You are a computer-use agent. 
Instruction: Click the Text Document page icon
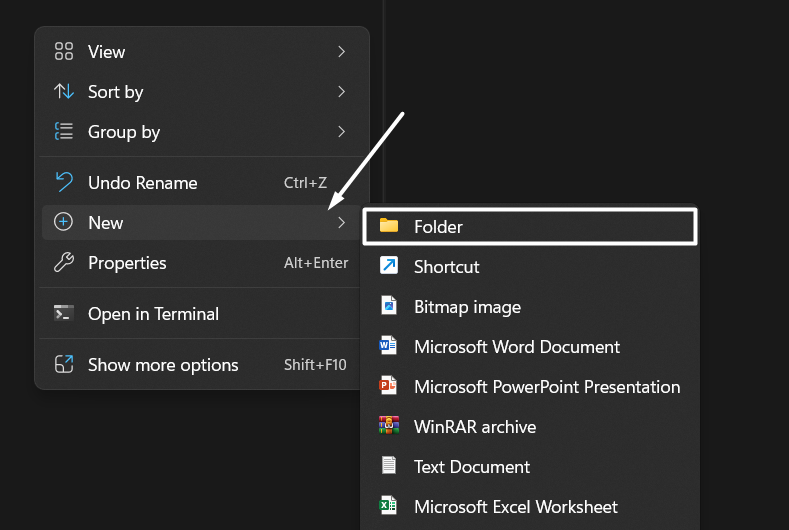click(389, 466)
